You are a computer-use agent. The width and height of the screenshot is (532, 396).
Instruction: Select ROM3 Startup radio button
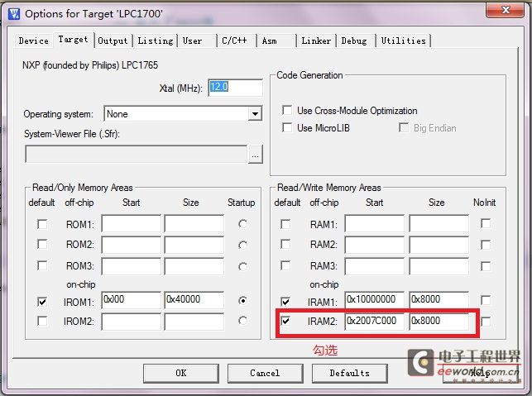click(242, 266)
